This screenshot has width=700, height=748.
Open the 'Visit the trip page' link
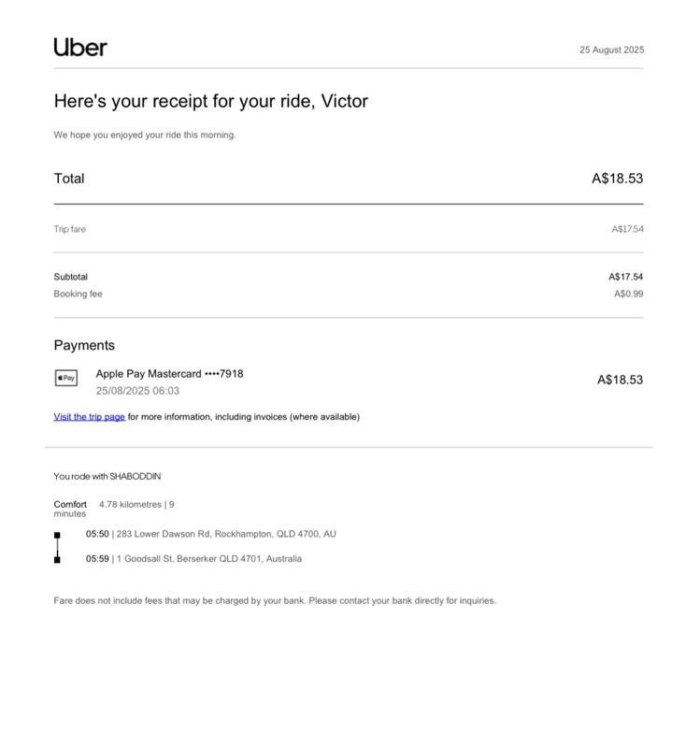point(89,417)
